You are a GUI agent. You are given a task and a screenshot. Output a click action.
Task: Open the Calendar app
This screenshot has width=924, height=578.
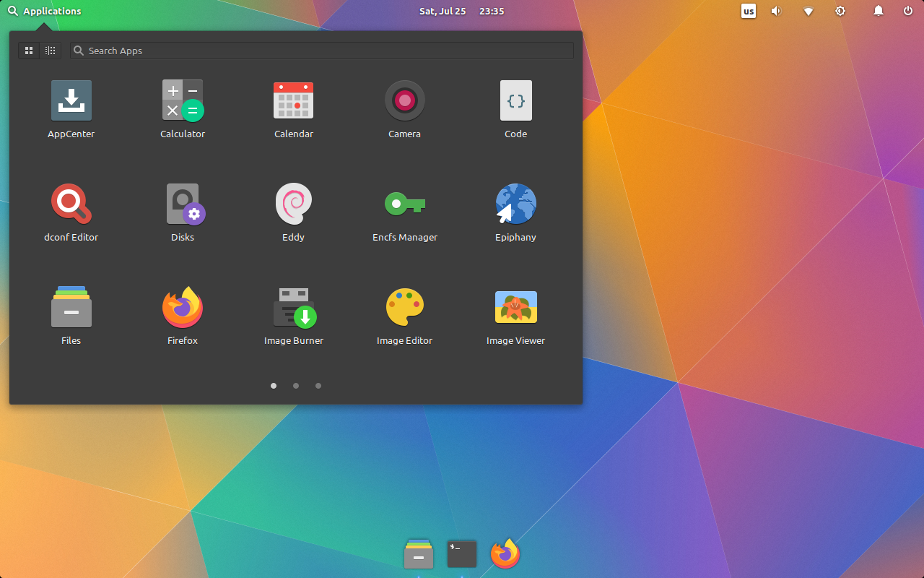click(x=294, y=100)
